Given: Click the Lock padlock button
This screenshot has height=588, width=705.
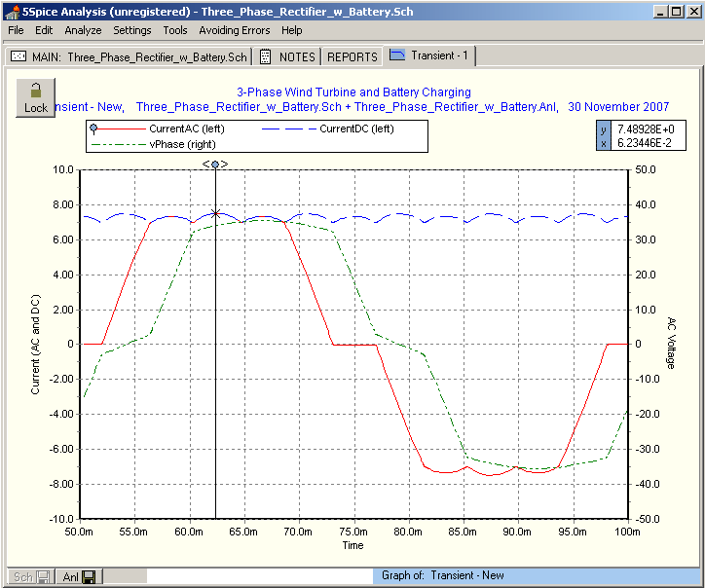Looking at the screenshot, I should coord(35,97).
